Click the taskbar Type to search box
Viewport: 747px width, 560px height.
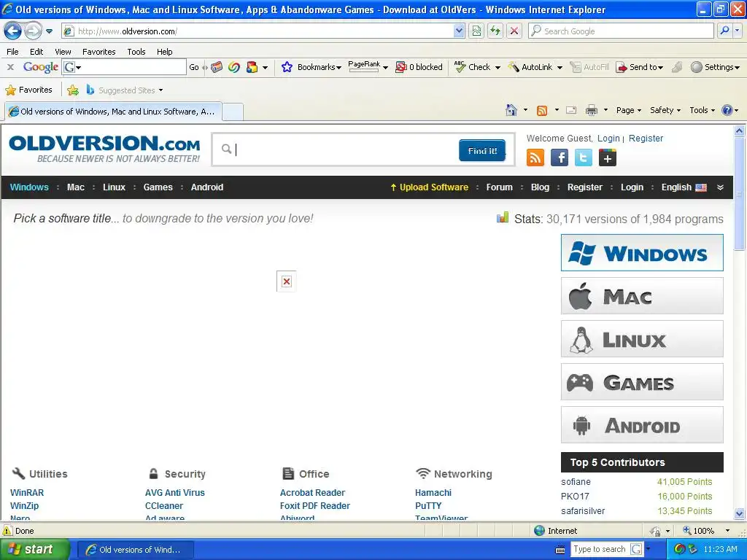point(600,549)
